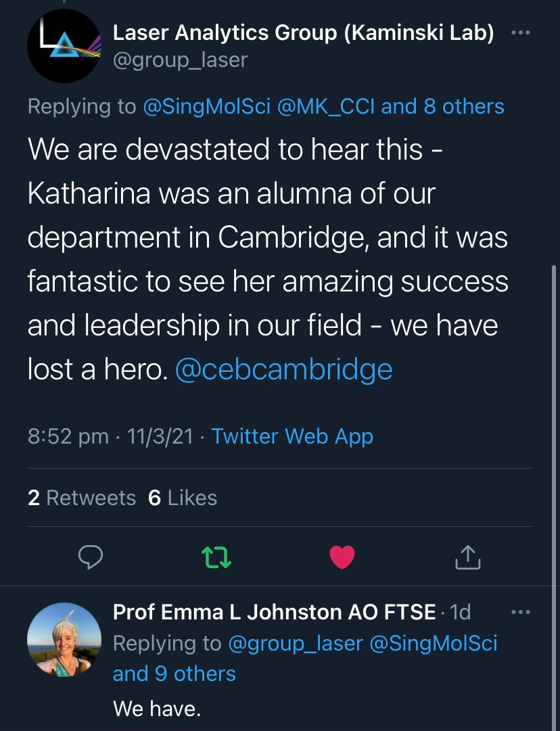Click the reply speech bubble icon

[x=91, y=556]
